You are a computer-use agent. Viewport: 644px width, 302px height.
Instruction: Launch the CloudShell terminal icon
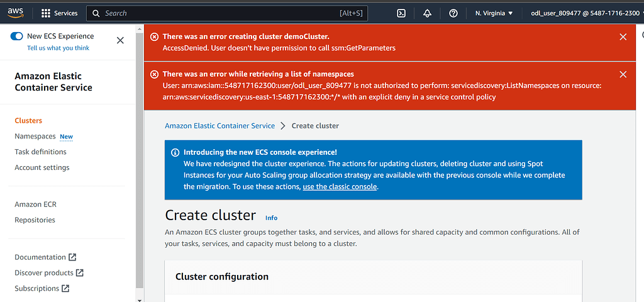coord(401,13)
